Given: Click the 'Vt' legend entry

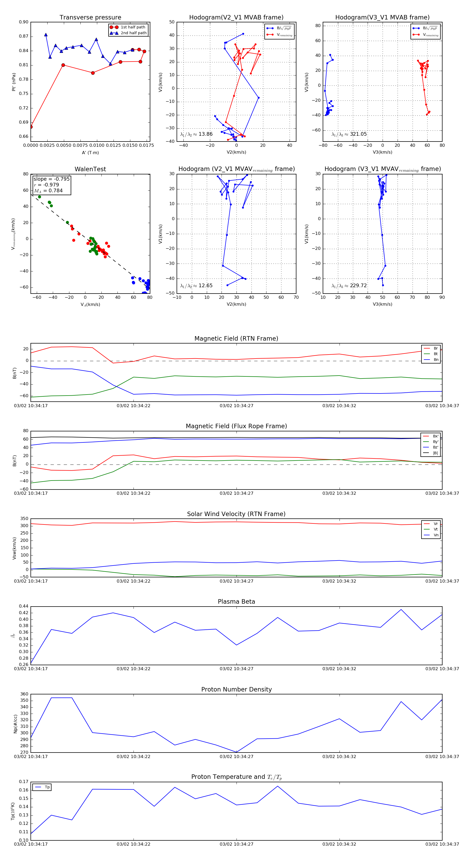Looking at the screenshot, I should coord(431,529).
